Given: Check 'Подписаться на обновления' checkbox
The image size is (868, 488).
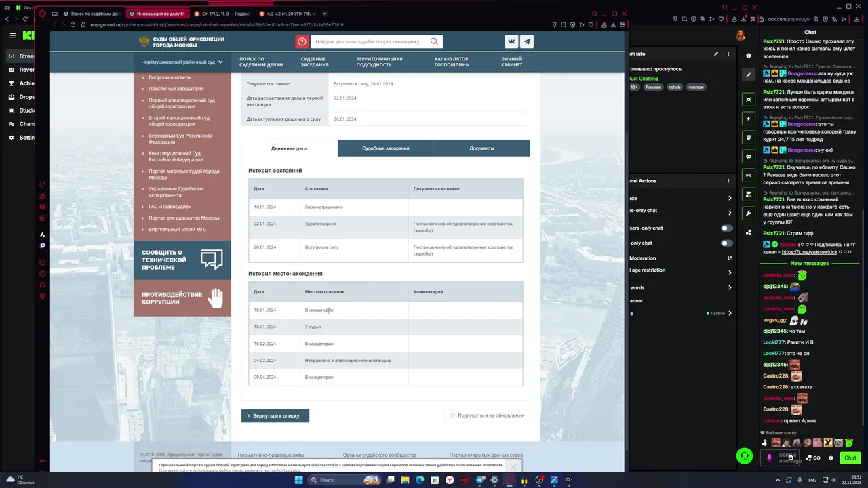Looking at the screenshot, I should (x=452, y=415).
